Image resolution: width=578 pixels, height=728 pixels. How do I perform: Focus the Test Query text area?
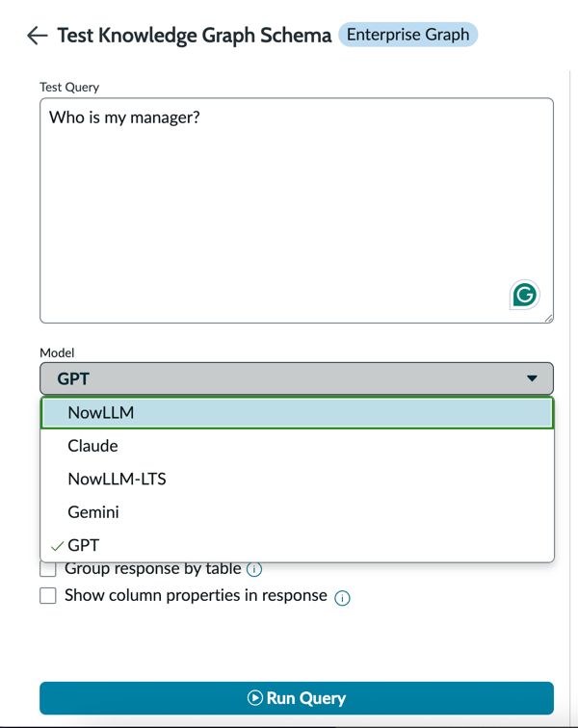297,210
